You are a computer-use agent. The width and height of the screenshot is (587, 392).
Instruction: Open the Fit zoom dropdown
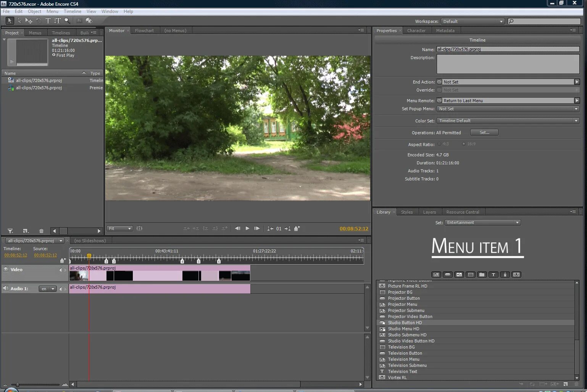119,228
